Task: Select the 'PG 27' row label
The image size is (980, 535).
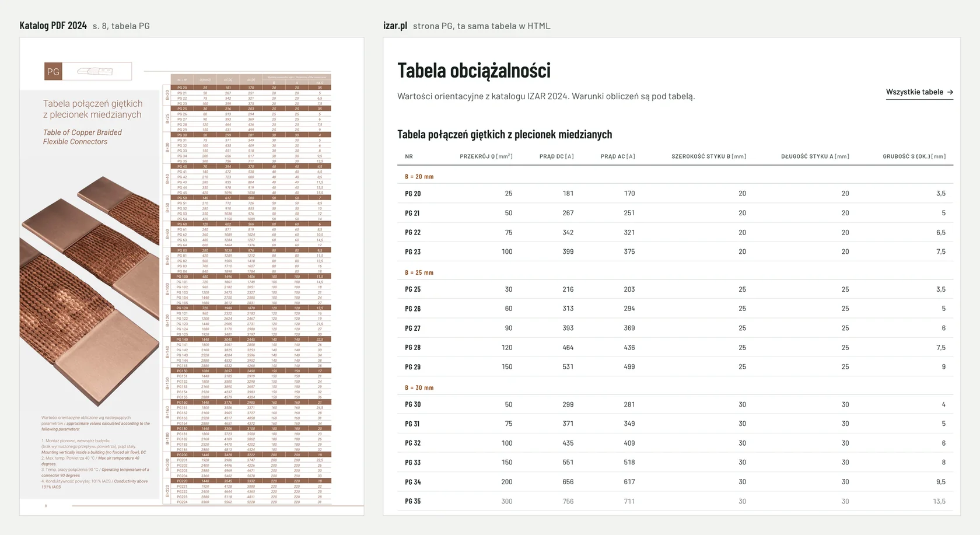Action: click(x=413, y=328)
